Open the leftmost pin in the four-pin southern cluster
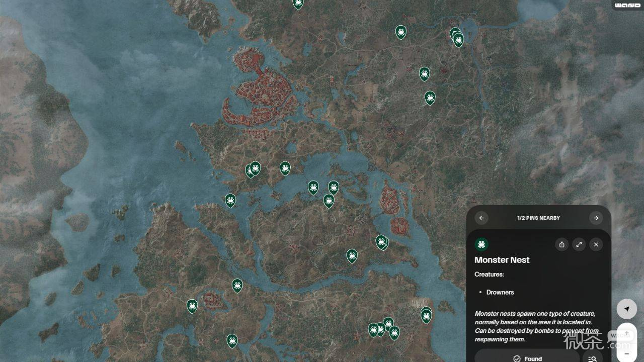The image size is (644, 362). point(373,329)
